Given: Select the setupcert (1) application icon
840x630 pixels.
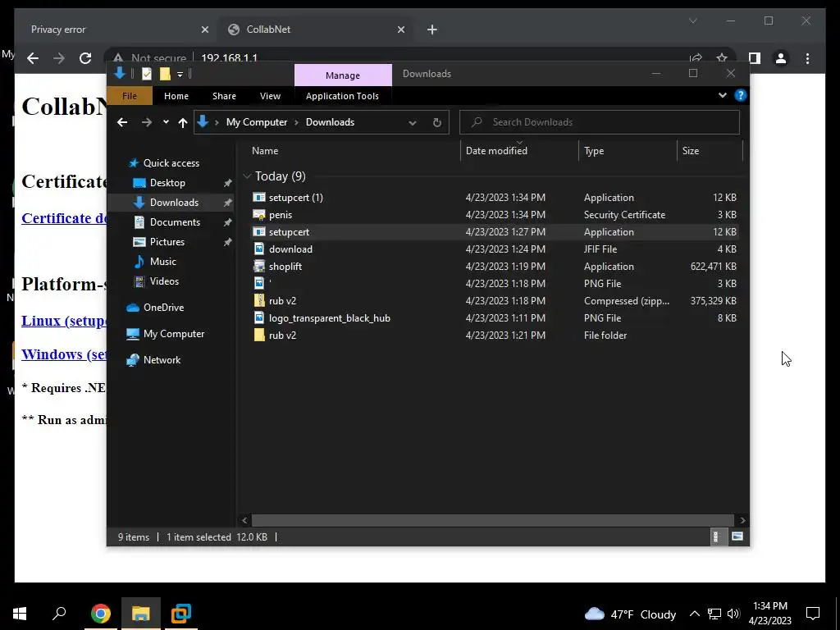Looking at the screenshot, I should click(x=259, y=198).
